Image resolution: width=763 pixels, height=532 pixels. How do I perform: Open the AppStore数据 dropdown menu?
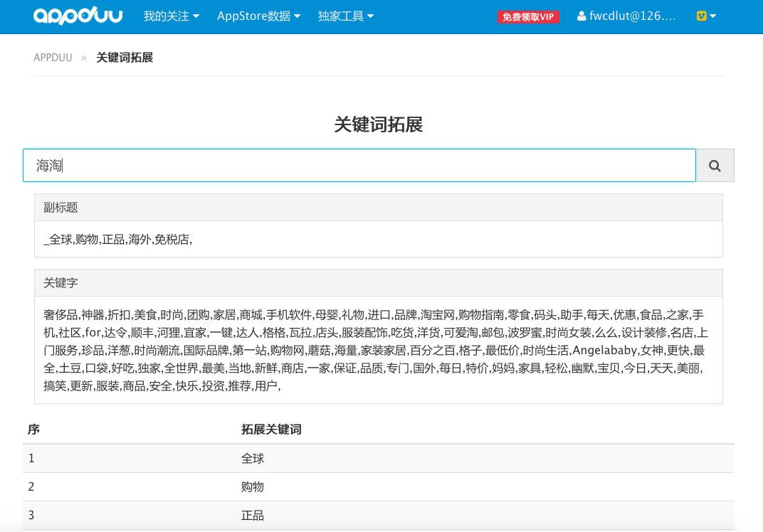pyautogui.click(x=258, y=16)
